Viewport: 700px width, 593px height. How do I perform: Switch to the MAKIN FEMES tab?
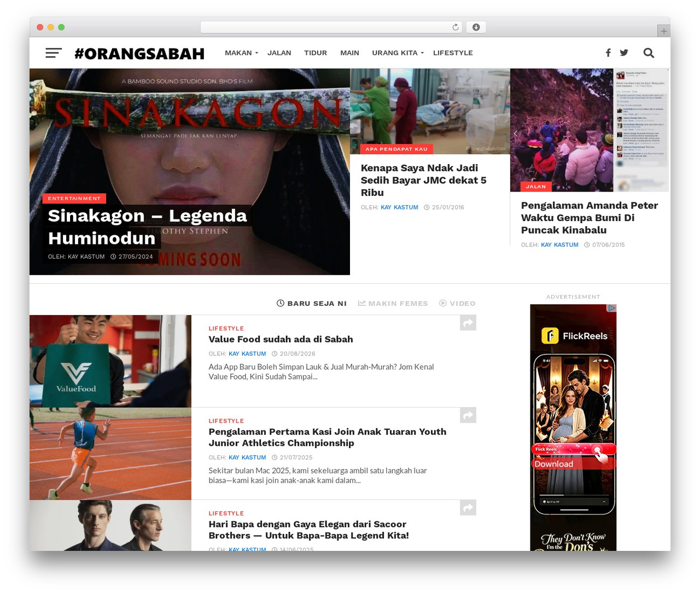click(393, 304)
